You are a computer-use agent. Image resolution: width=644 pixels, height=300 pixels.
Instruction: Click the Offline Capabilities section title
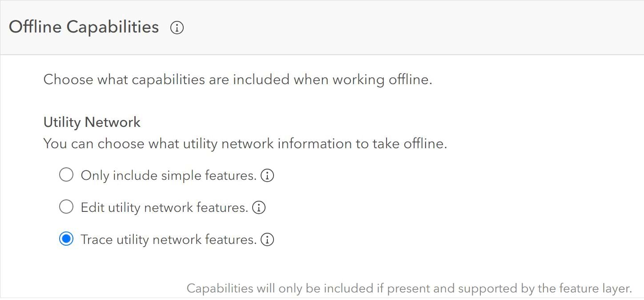coord(85,27)
